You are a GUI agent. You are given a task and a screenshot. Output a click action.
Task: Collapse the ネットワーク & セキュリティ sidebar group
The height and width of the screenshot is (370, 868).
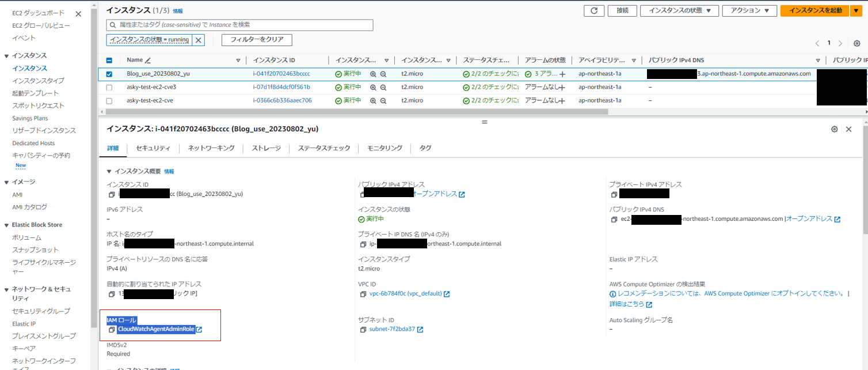coord(6,289)
